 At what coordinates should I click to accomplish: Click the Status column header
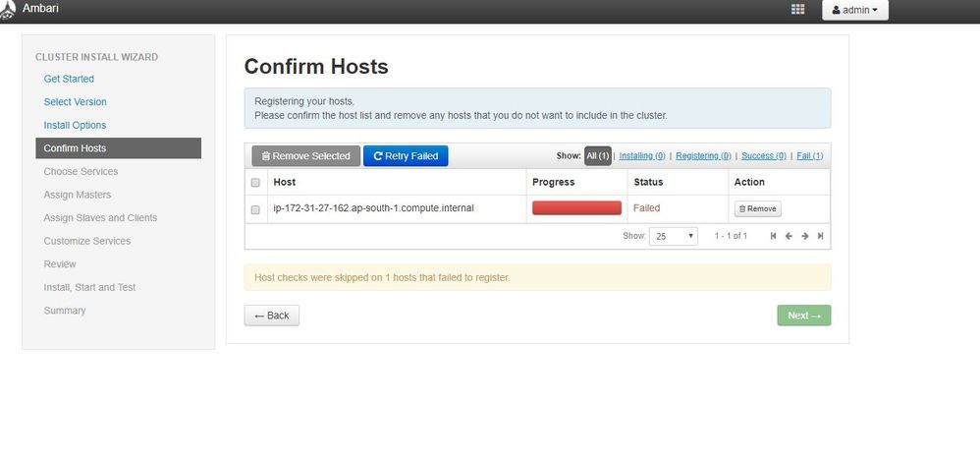pos(648,182)
